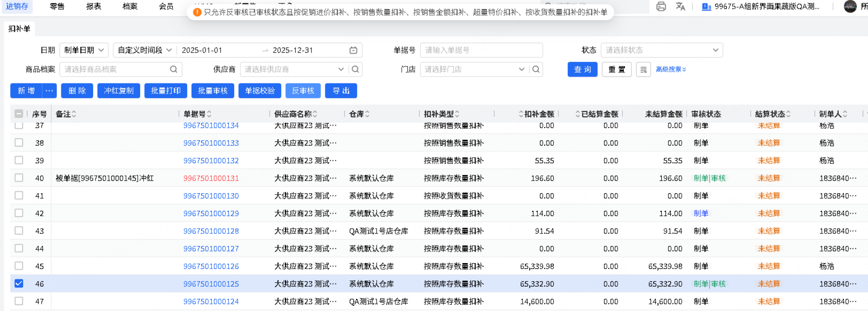The width and height of the screenshot is (868, 311).
Task: Check the row 38 checkbox
Action: click(19, 142)
